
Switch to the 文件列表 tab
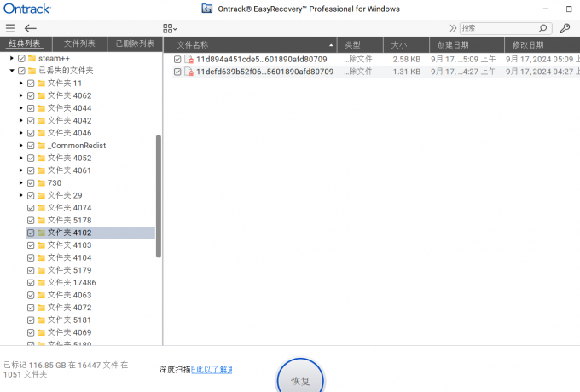coord(79,44)
